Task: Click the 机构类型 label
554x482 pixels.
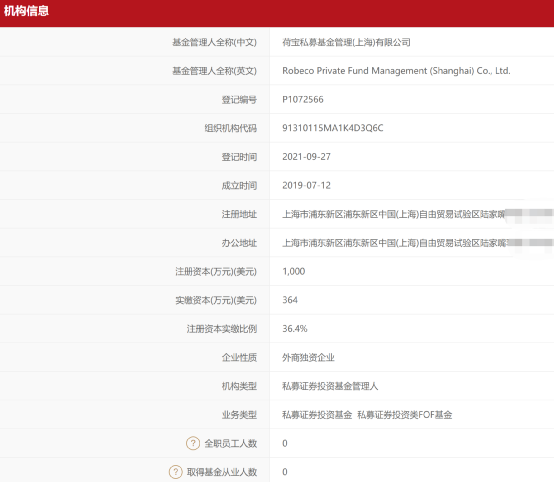Action: point(239,386)
